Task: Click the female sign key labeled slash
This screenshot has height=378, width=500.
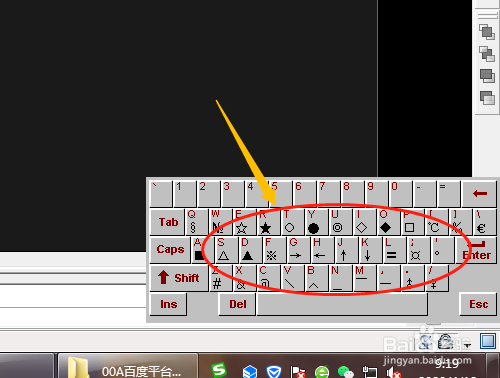Action: click(x=436, y=278)
